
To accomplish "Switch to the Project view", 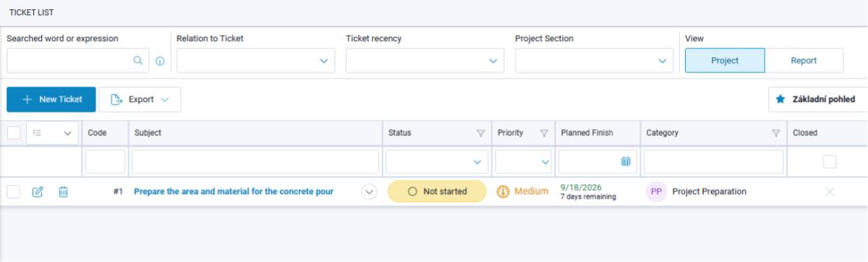I will 725,61.
